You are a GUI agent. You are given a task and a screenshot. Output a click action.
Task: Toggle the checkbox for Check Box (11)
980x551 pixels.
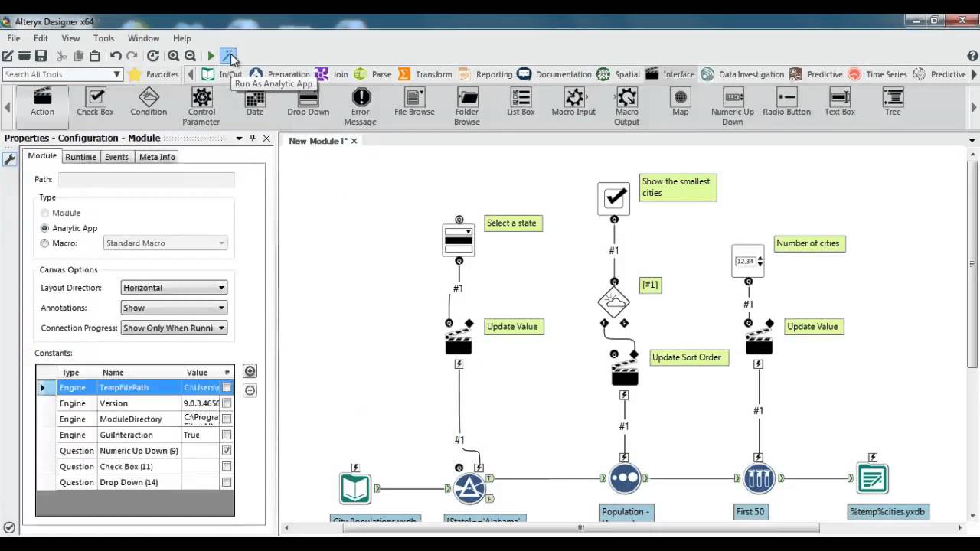[x=227, y=467]
